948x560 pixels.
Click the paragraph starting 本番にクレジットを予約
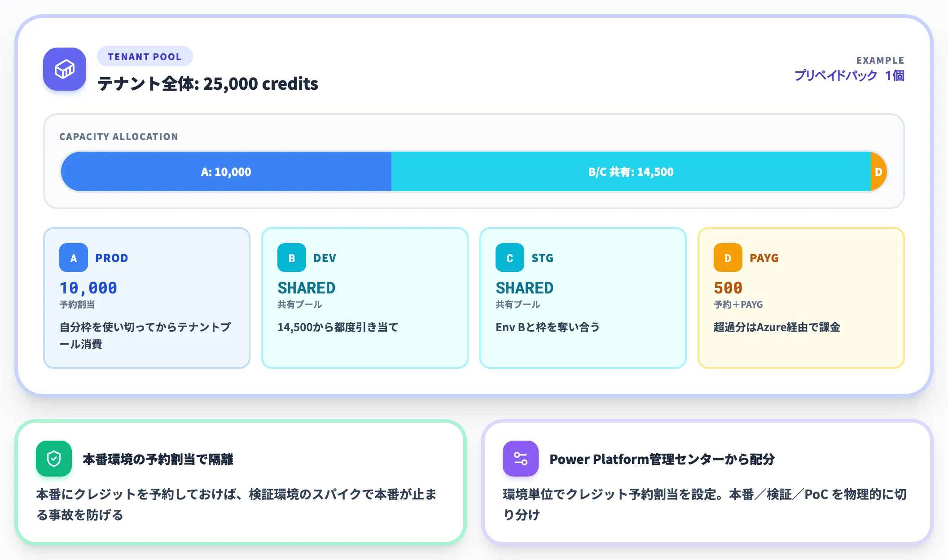237,504
